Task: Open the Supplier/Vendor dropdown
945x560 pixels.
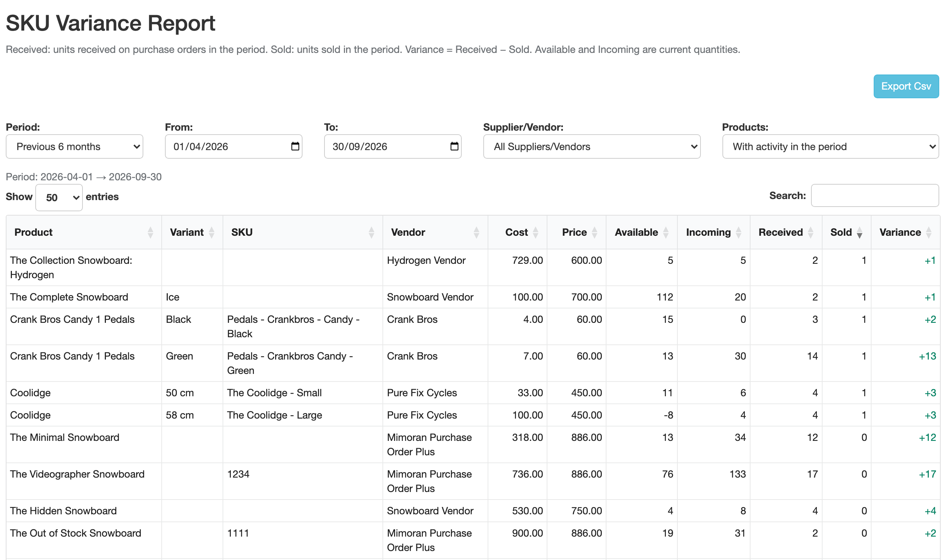Action: point(592,146)
